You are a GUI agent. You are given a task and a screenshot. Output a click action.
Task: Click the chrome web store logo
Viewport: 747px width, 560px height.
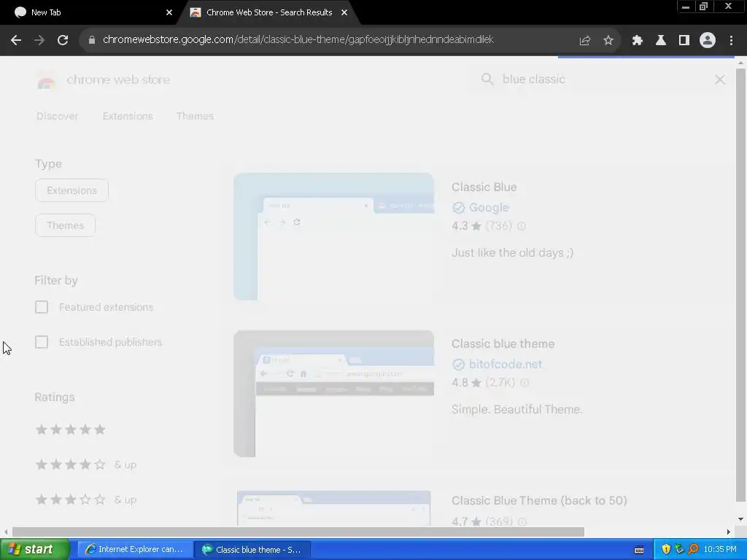tap(104, 80)
